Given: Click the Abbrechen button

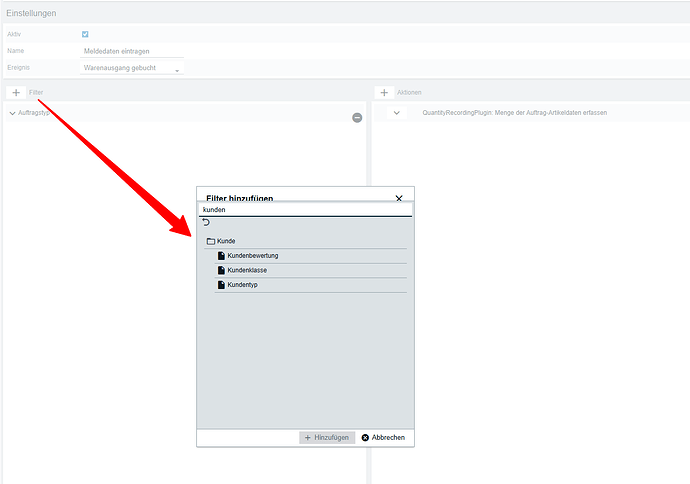Looking at the screenshot, I should tap(383, 438).
